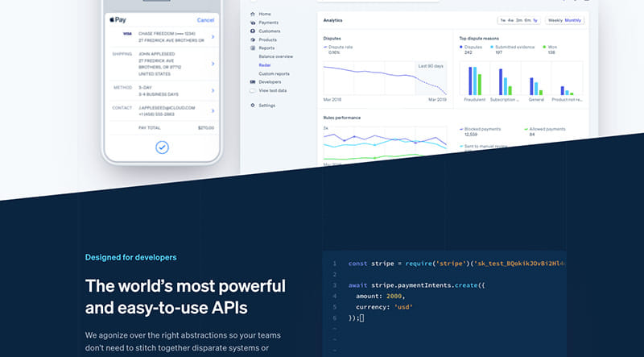Click the Rules performance title
Viewport: 644px width, 357px height.
coord(341,118)
